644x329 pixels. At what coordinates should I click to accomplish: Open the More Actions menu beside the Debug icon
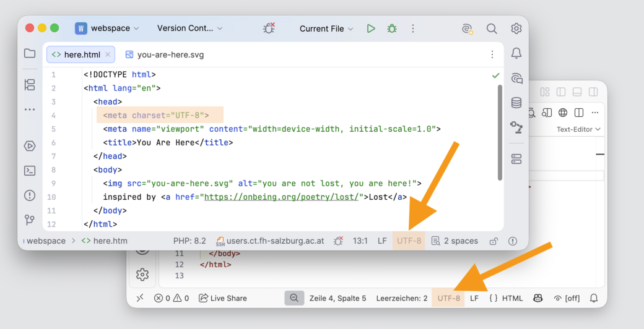pyautogui.click(x=413, y=28)
